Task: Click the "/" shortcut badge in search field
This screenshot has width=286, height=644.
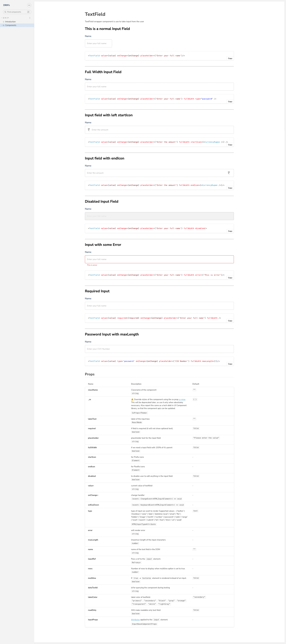Action: click(x=28, y=12)
